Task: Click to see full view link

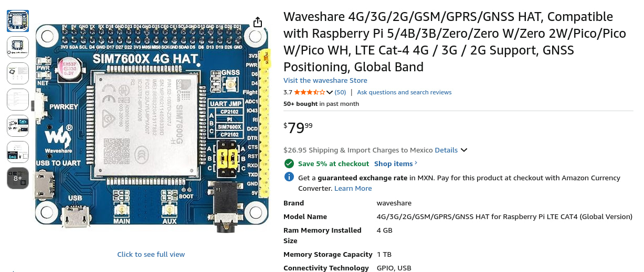Action: (x=151, y=254)
